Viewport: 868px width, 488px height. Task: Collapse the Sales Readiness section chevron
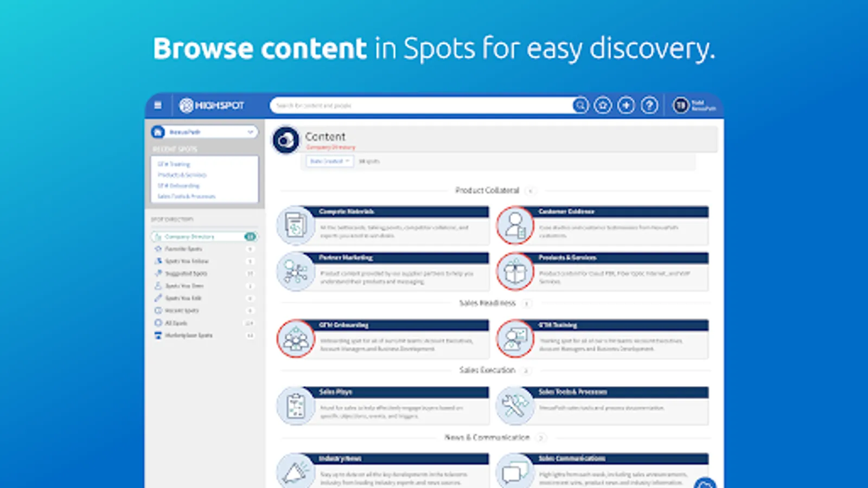526,304
